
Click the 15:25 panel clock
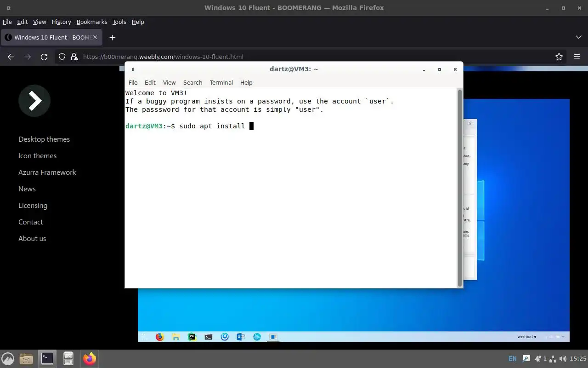[578, 358]
